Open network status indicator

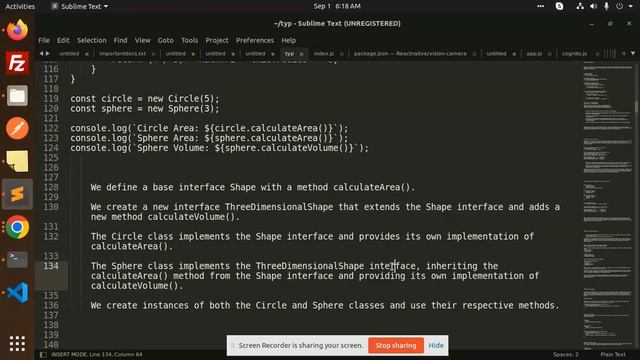coord(580,6)
